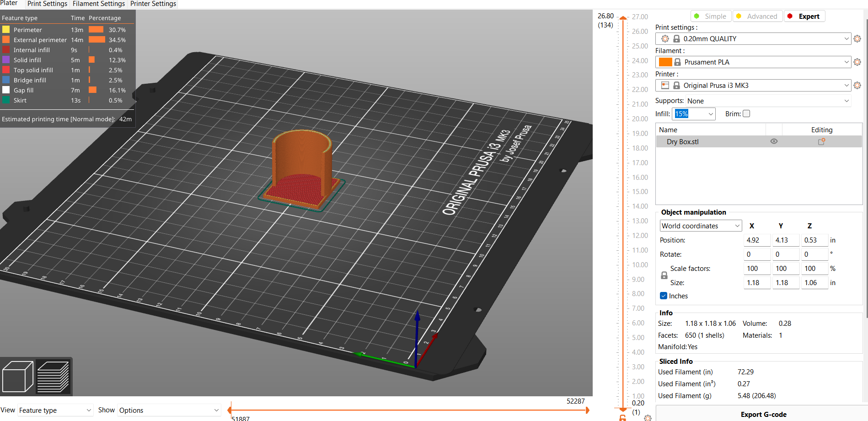Switch to the Plater tab
This screenshot has width=868, height=421.
click(x=9, y=3)
